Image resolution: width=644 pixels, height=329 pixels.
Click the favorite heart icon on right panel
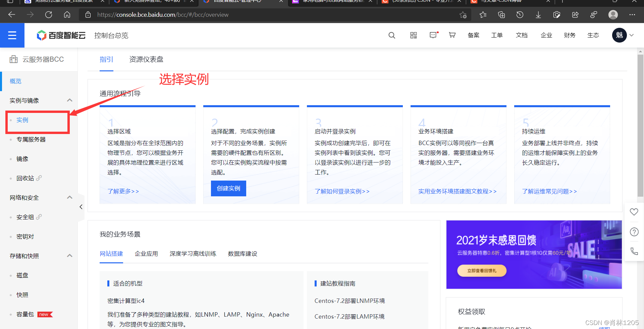(634, 212)
